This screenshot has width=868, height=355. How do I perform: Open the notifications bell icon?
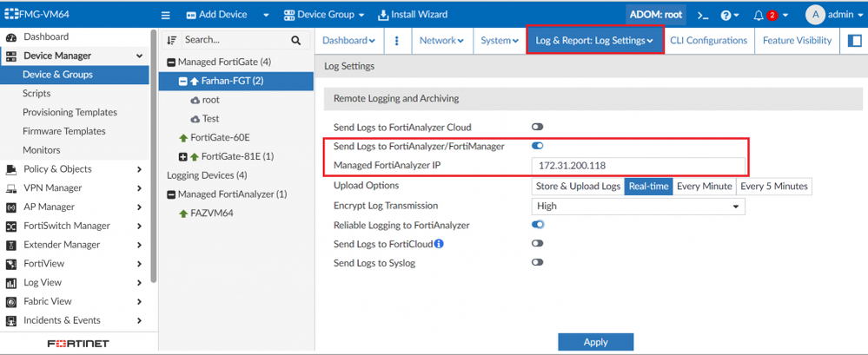point(759,16)
